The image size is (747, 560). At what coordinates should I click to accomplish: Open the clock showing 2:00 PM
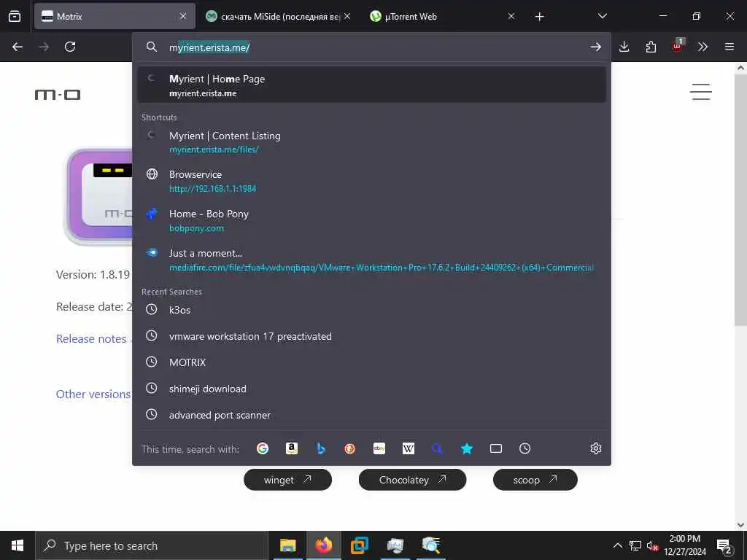(685, 545)
